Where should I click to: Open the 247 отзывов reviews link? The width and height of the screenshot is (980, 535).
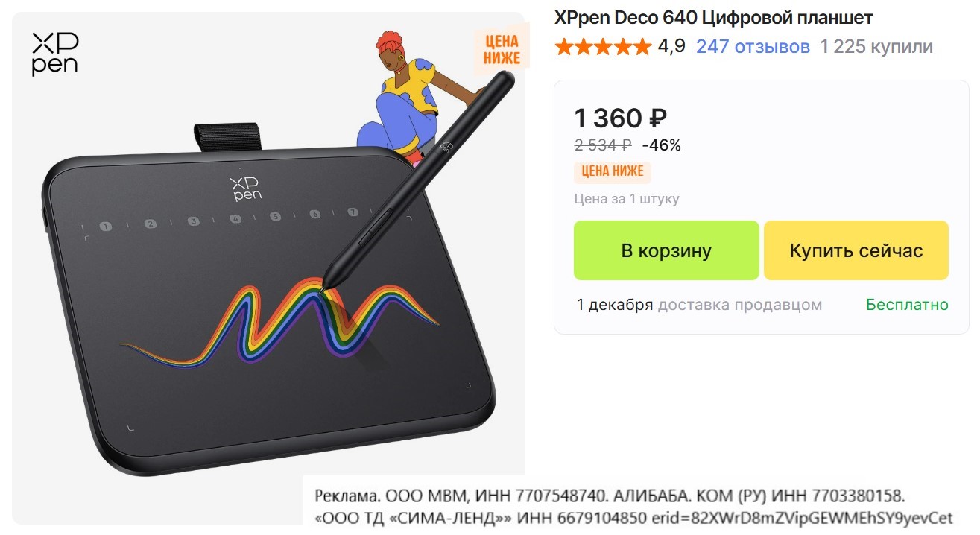click(x=753, y=47)
